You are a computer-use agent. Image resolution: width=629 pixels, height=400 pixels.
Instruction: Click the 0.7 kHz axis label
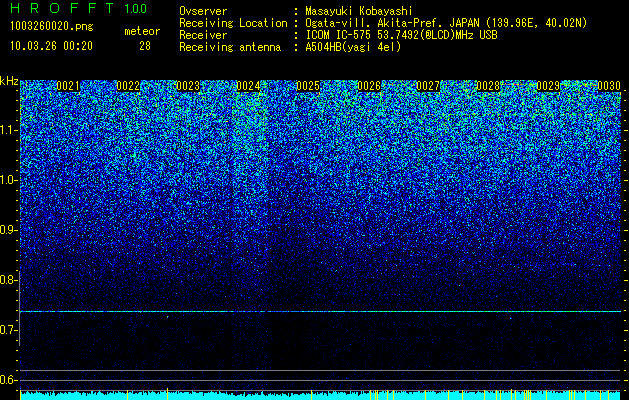click(7, 330)
